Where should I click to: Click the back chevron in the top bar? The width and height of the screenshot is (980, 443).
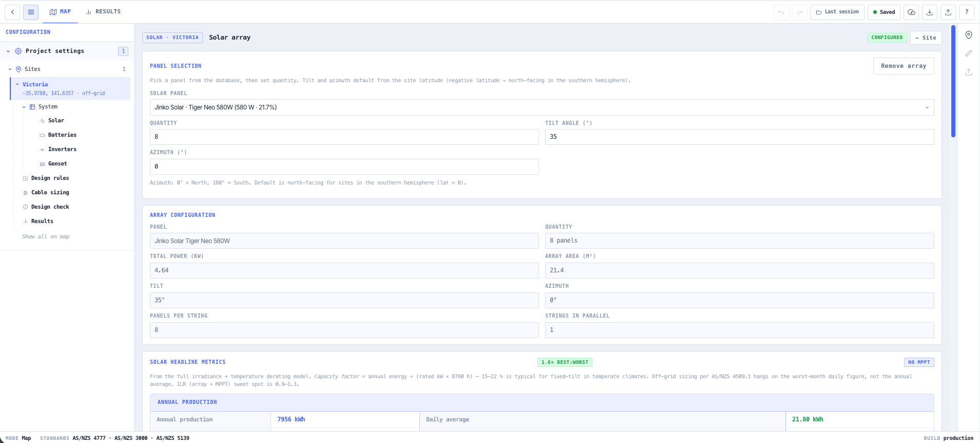tap(12, 12)
